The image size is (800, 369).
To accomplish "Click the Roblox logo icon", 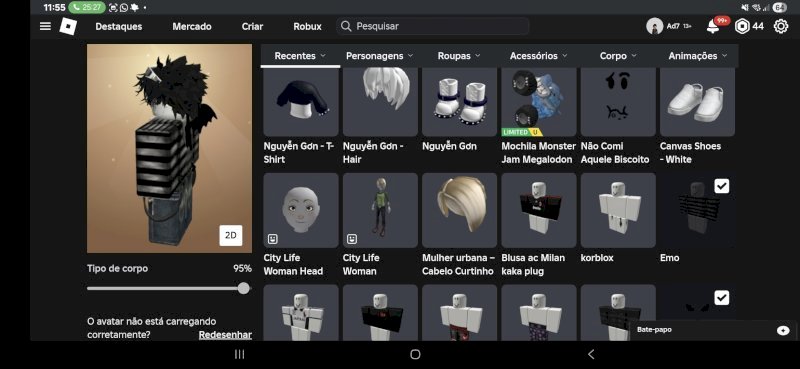I will click(68, 26).
